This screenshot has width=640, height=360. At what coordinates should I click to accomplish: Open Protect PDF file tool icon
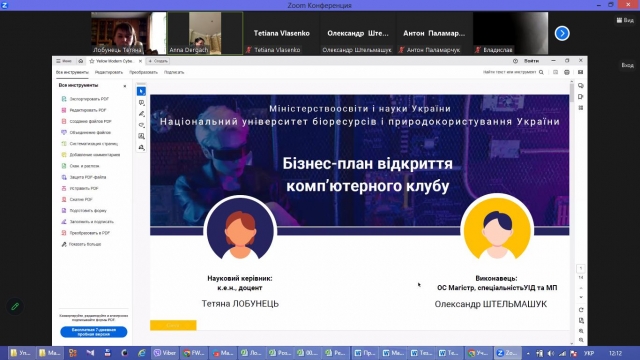tap(64, 177)
